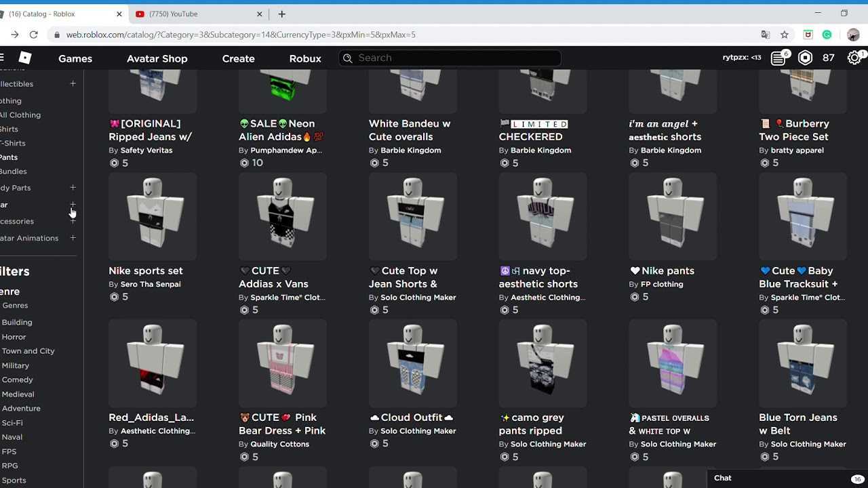
Task: Open PASTEL OVERALLS & WHITE TOP title
Action: [669, 424]
